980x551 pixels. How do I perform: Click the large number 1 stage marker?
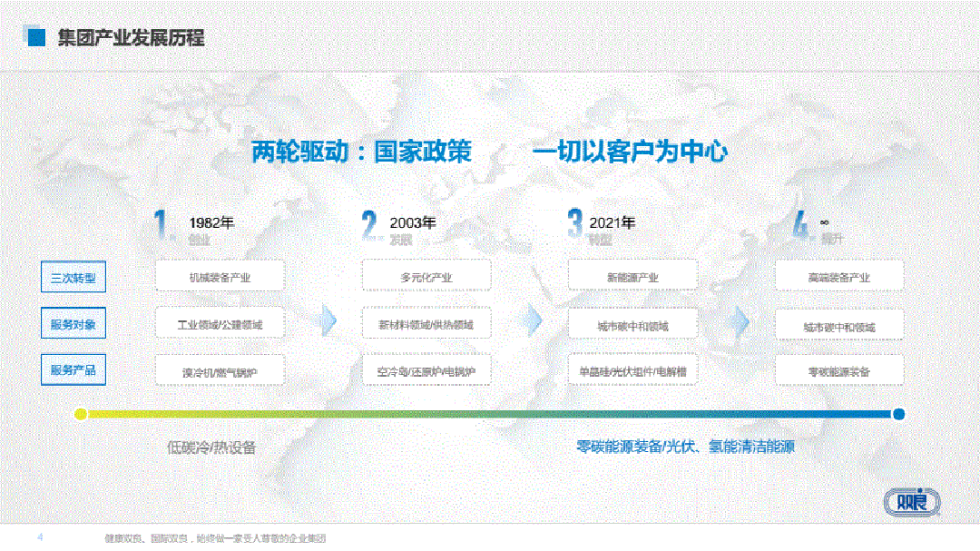click(161, 225)
